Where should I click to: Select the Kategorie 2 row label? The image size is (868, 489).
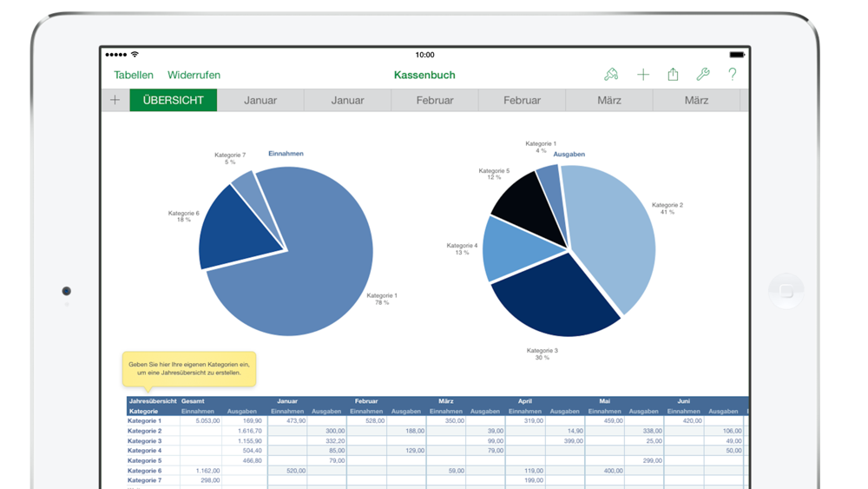(x=144, y=431)
